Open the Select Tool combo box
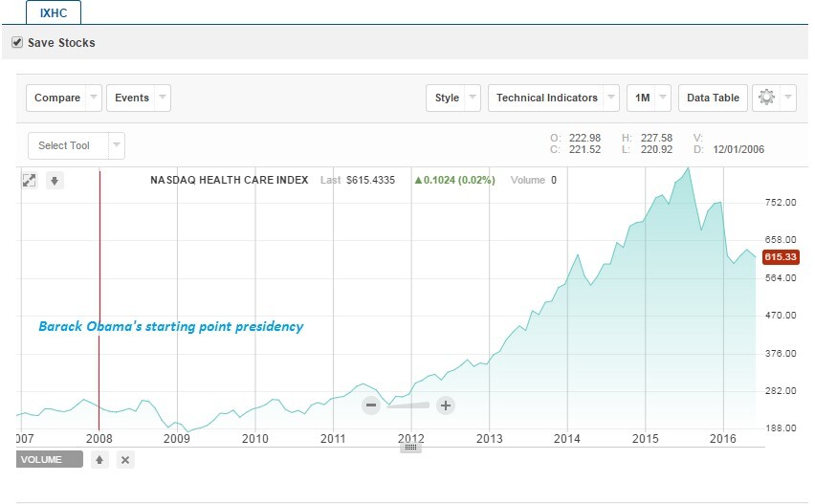 pos(77,145)
